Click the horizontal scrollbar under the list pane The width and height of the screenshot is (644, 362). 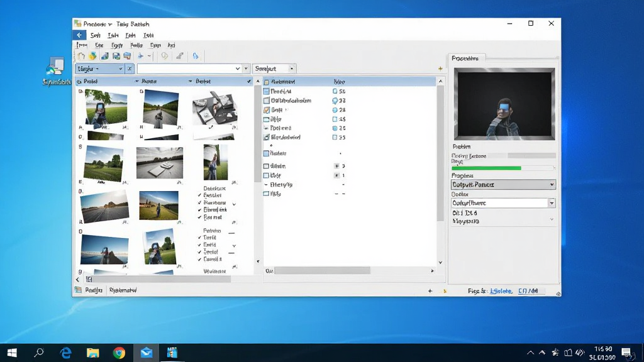pyautogui.click(x=323, y=270)
